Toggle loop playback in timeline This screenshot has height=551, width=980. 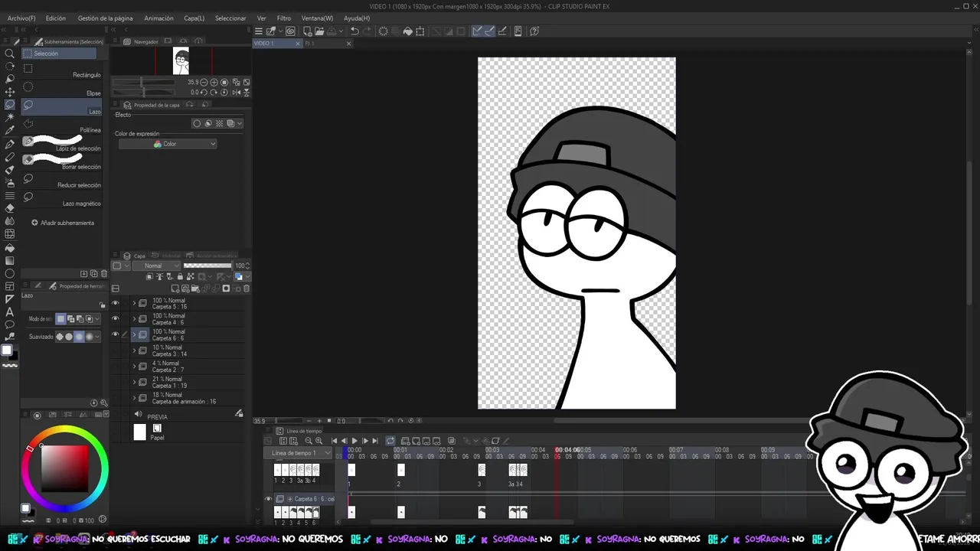point(390,441)
